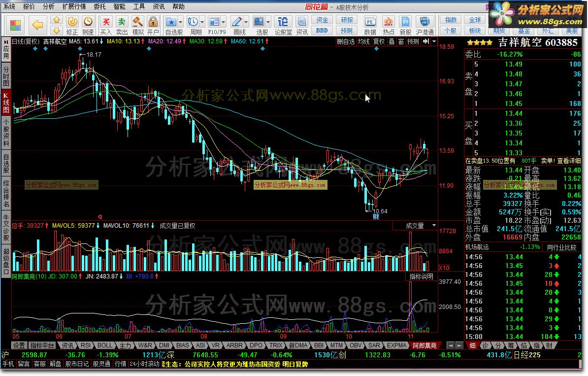Go back with the yellow left arrow
Screen dimensions: 588x376
coord(38,25)
